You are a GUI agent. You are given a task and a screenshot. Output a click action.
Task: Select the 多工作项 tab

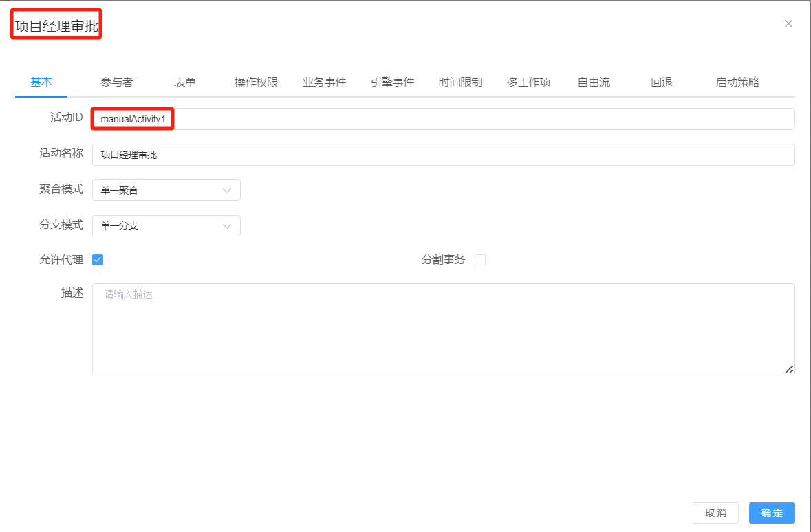point(528,82)
